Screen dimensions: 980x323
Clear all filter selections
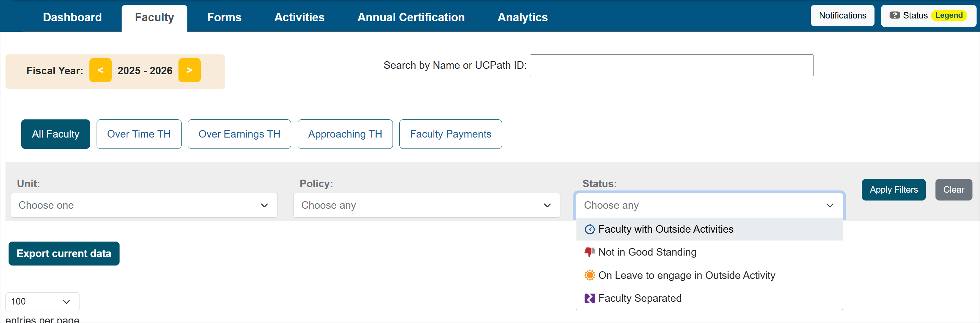[954, 190]
